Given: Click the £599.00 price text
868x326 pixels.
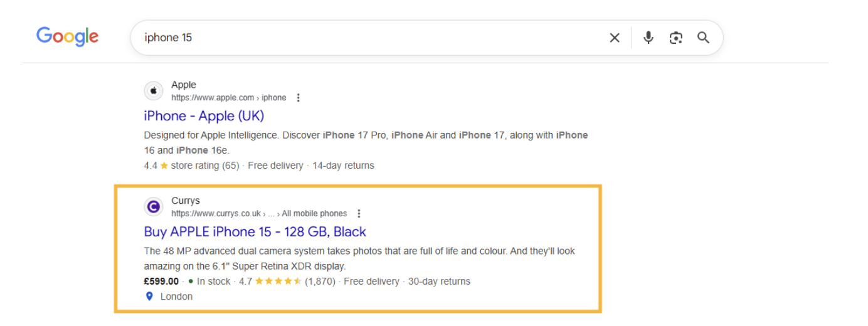Looking at the screenshot, I should pyautogui.click(x=161, y=281).
